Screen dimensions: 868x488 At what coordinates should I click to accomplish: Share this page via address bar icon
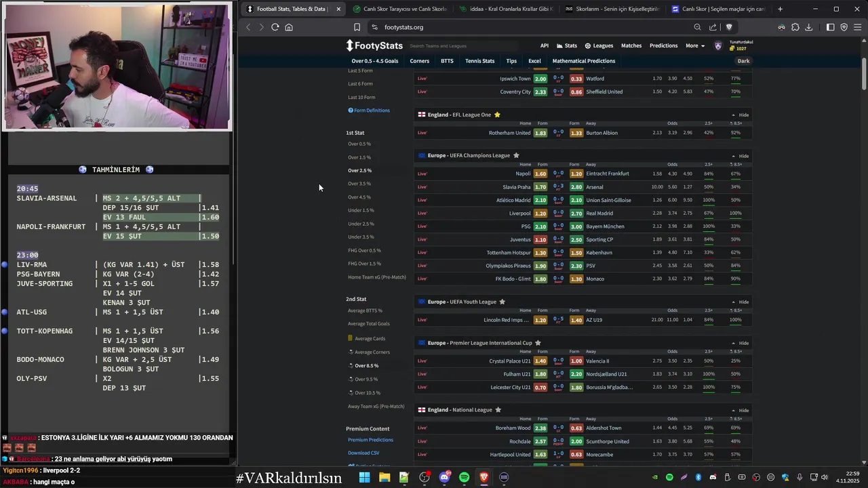[x=713, y=27]
